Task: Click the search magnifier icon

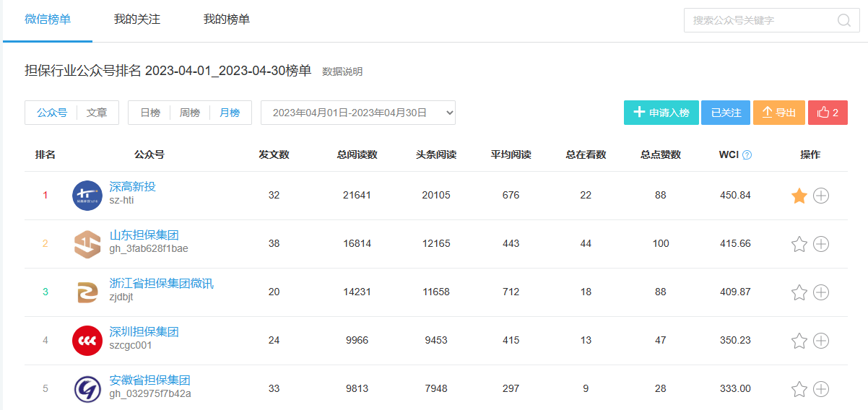Action: tap(843, 20)
